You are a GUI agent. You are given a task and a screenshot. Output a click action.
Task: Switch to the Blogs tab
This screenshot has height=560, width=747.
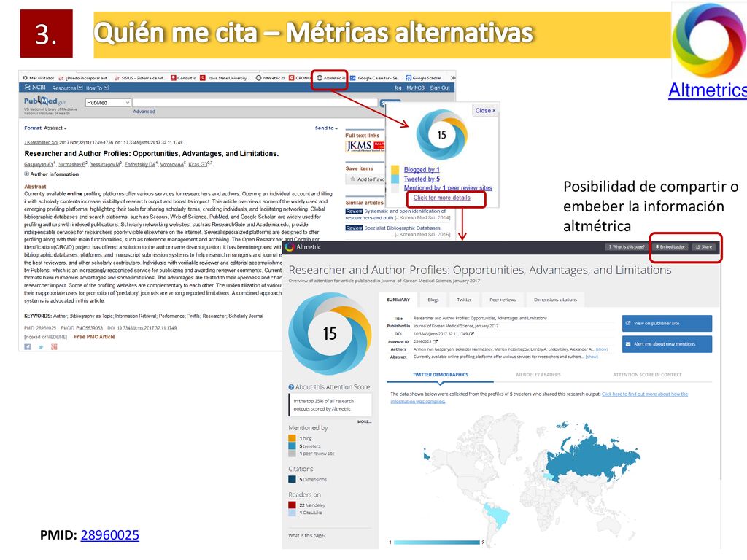click(433, 300)
